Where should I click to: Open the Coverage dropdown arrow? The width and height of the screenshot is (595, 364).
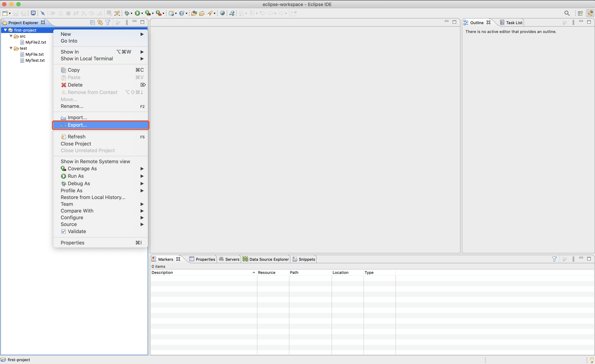point(153,13)
